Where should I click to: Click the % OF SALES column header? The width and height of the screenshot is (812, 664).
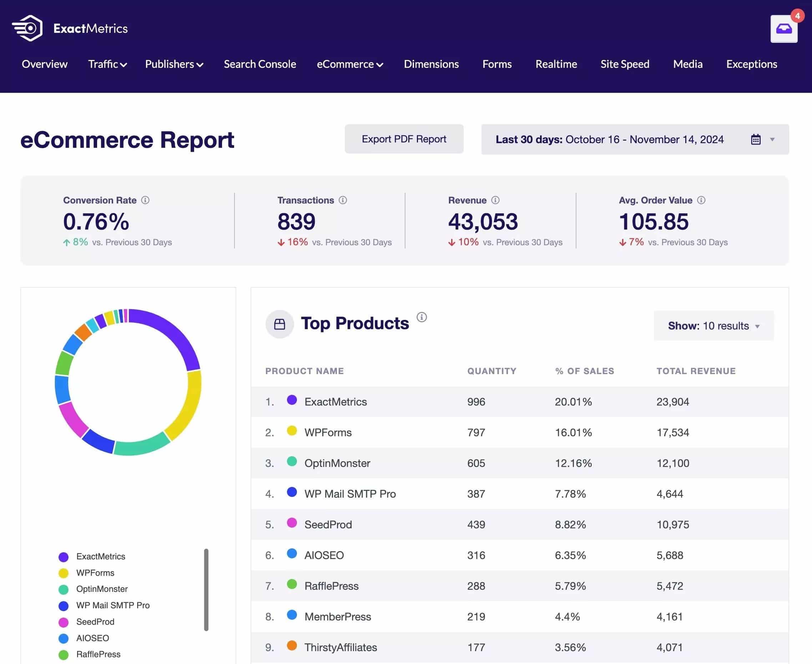(584, 371)
